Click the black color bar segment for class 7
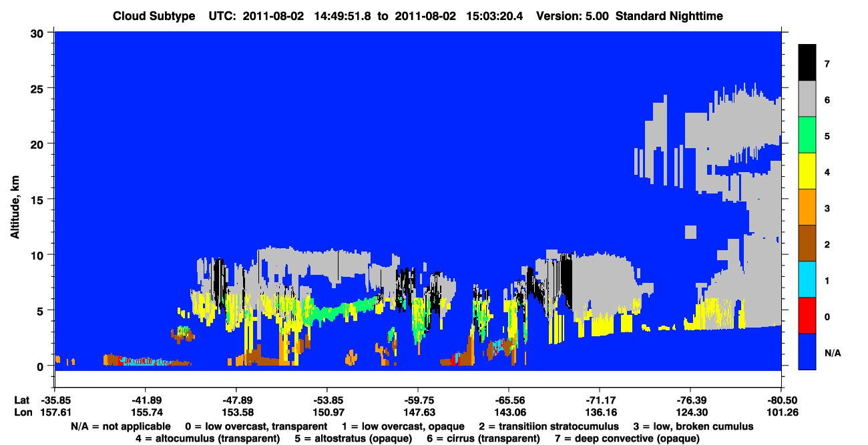Image resolution: width=868 pixels, height=445 pixels. click(807, 63)
